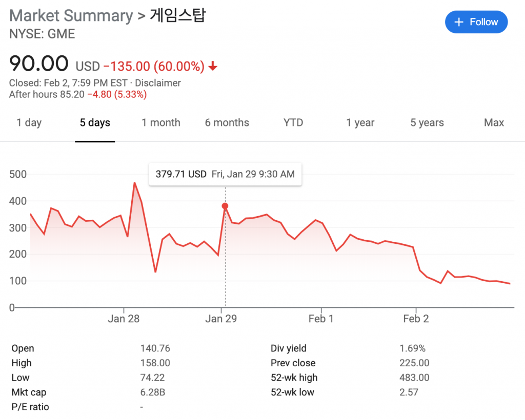Switch to 5 years view
The height and width of the screenshot is (420, 525).
[427, 123]
